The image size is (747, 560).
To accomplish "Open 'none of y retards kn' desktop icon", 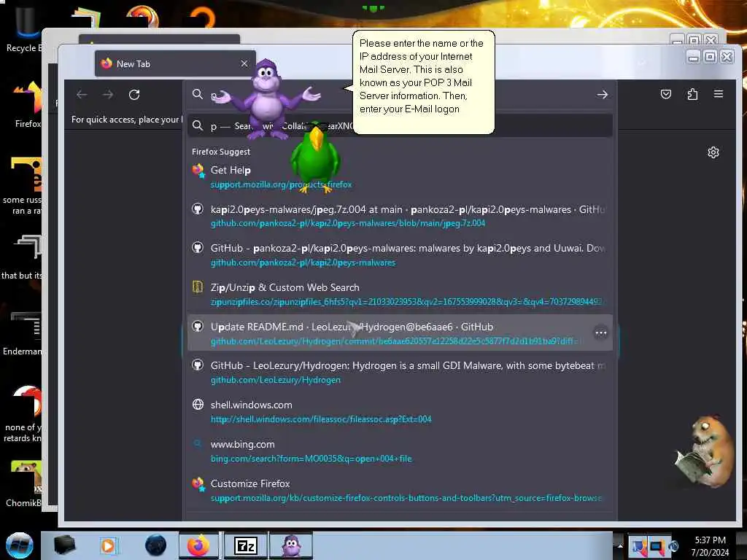I will click(23, 413).
